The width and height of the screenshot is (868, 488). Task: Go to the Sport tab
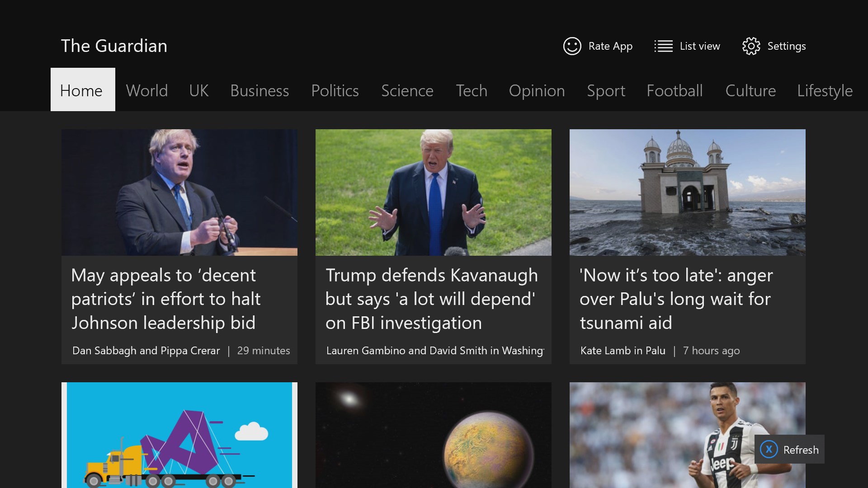coord(606,91)
